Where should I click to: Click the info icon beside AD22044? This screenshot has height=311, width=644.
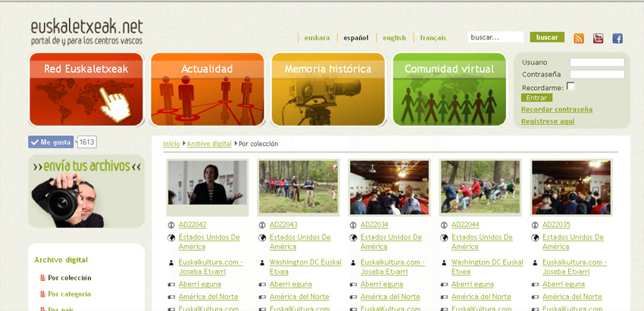444,225
